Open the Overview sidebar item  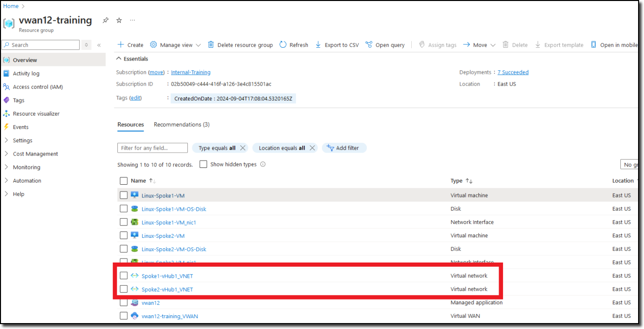(53, 60)
